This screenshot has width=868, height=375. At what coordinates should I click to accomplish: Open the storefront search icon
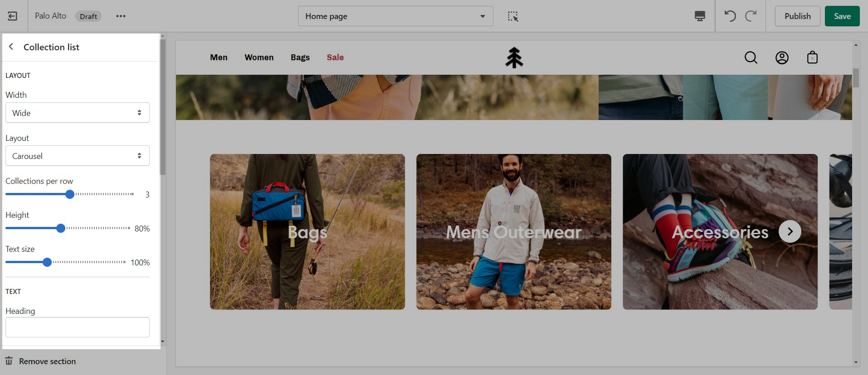click(751, 58)
